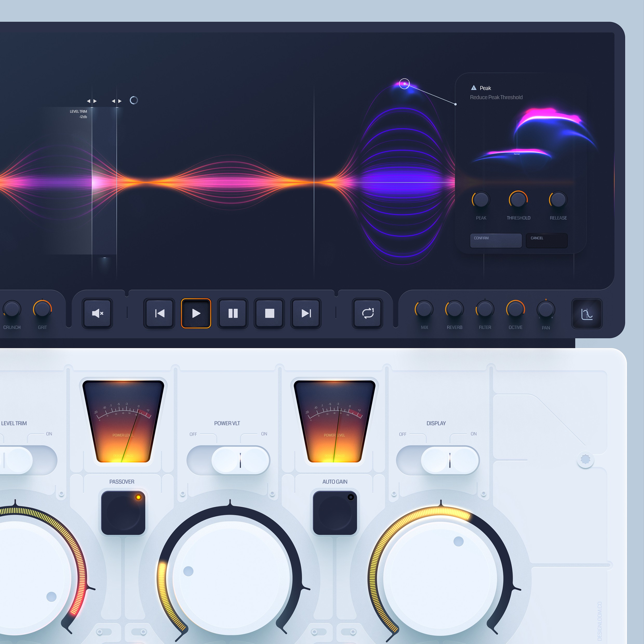Enable the PASSOVER square button
644x644 pixels.
(x=123, y=513)
